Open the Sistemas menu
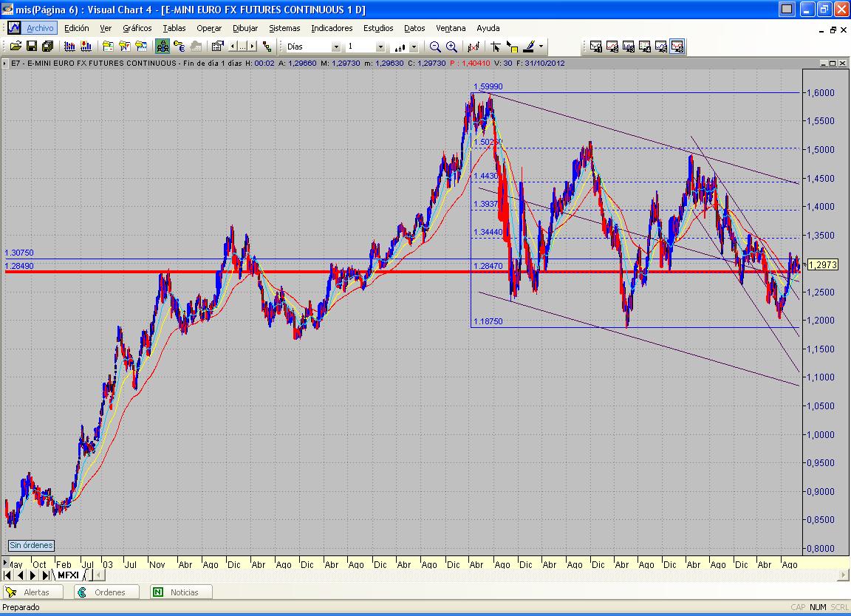851x616 pixels. tap(284, 28)
